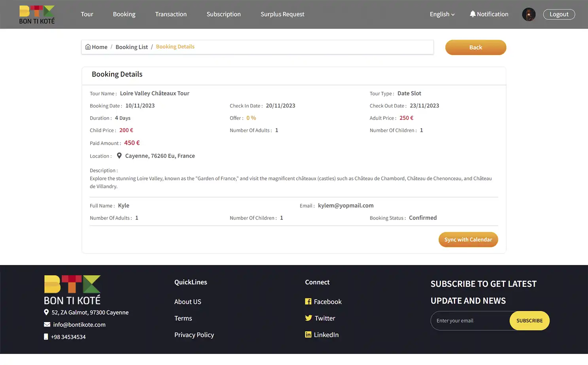Open the Notification bell icon
The width and height of the screenshot is (588, 365).
pos(473,14)
